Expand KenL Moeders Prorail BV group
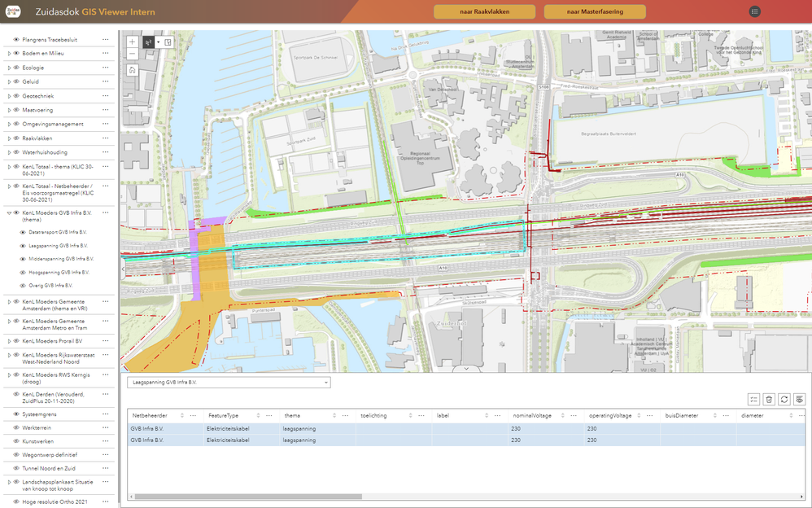 9,341
